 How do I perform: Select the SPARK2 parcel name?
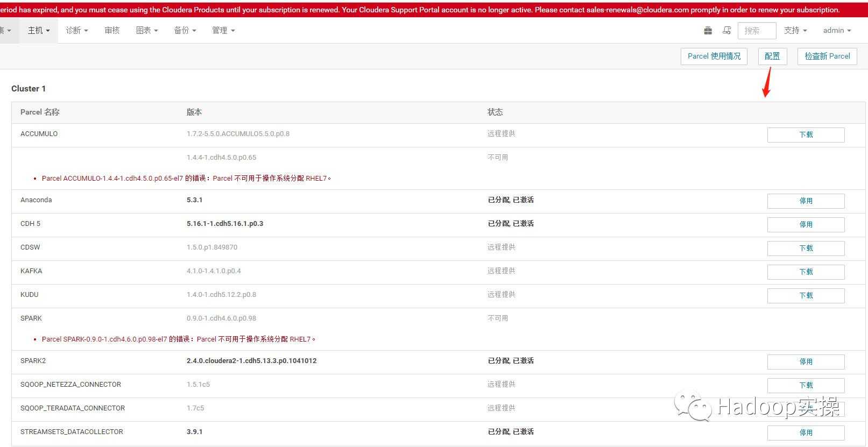[x=33, y=360]
